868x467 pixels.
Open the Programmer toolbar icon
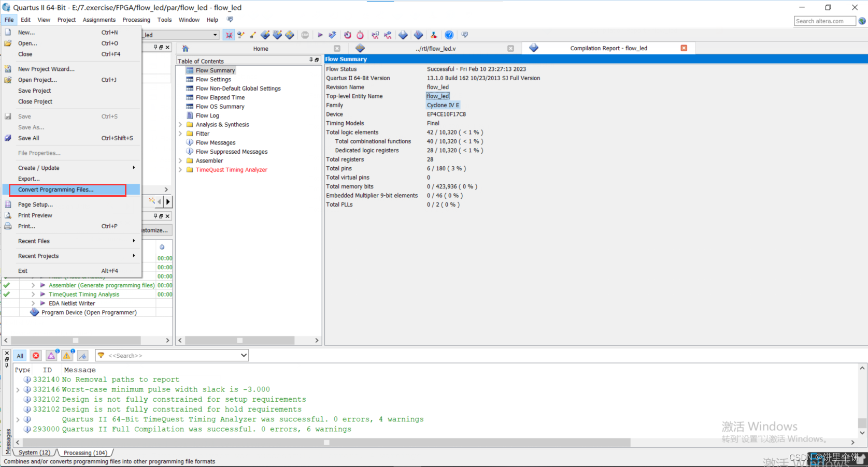coord(419,35)
